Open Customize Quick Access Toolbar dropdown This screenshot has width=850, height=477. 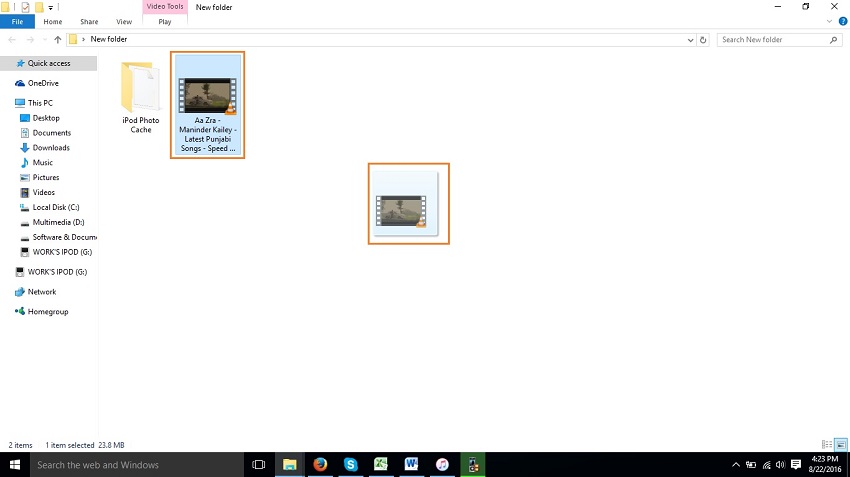pos(51,7)
